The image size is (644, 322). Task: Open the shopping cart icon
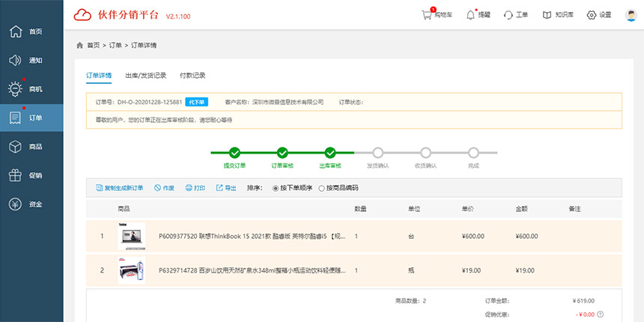(427, 15)
